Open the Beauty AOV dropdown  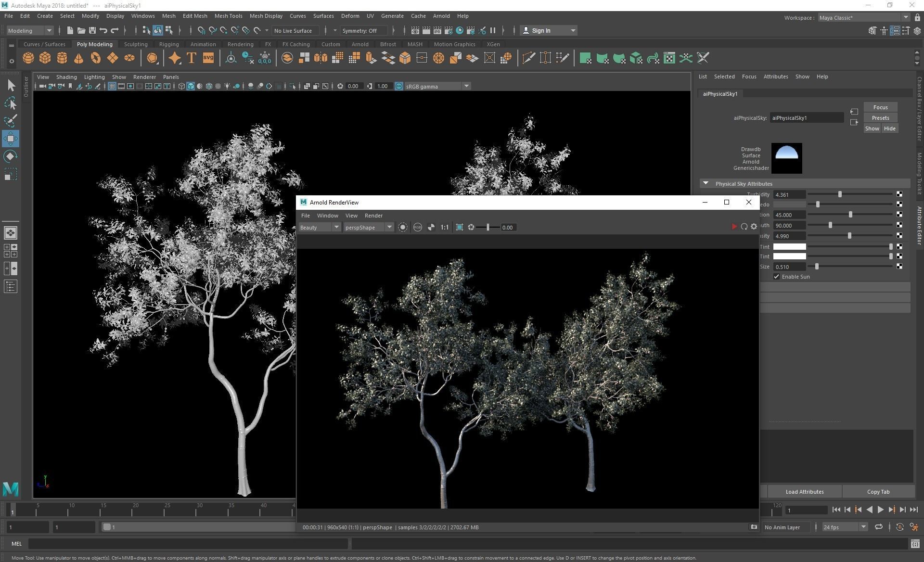pyautogui.click(x=320, y=227)
